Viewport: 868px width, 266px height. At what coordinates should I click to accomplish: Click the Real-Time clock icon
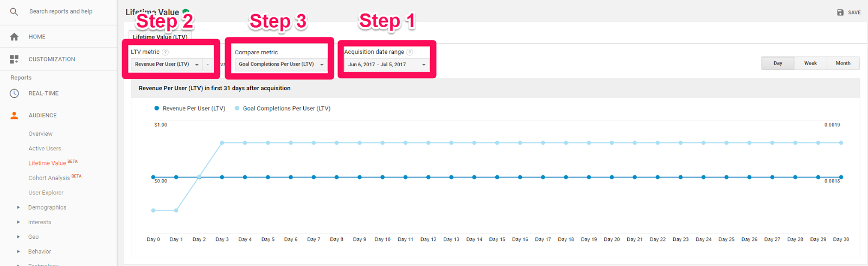(14, 93)
